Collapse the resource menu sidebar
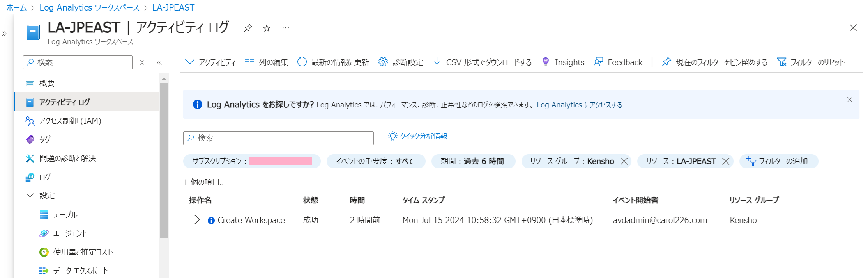The height and width of the screenshot is (278, 868). pyautogui.click(x=159, y=62)
